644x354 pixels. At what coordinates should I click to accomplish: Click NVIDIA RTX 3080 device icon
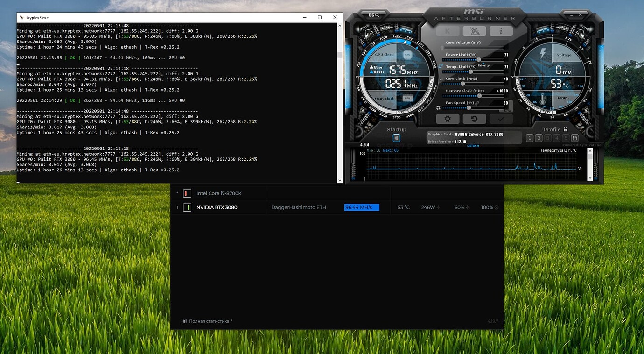[x=187, y=207]
